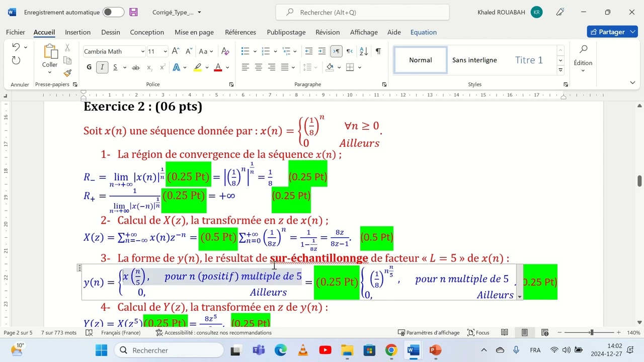This screenshot has height=362, width=644.
Task: Click the Undo arrow icon
Action: (16, 47)
